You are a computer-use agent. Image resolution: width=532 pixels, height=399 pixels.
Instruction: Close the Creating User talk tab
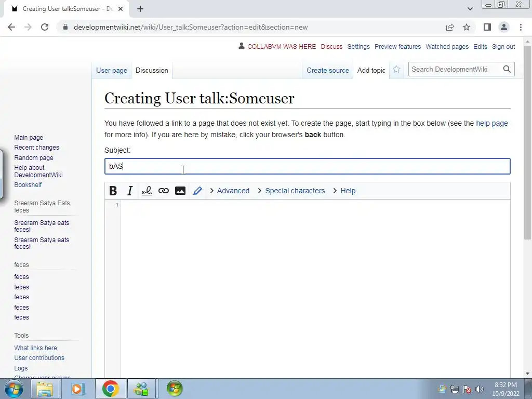(121, 9)
